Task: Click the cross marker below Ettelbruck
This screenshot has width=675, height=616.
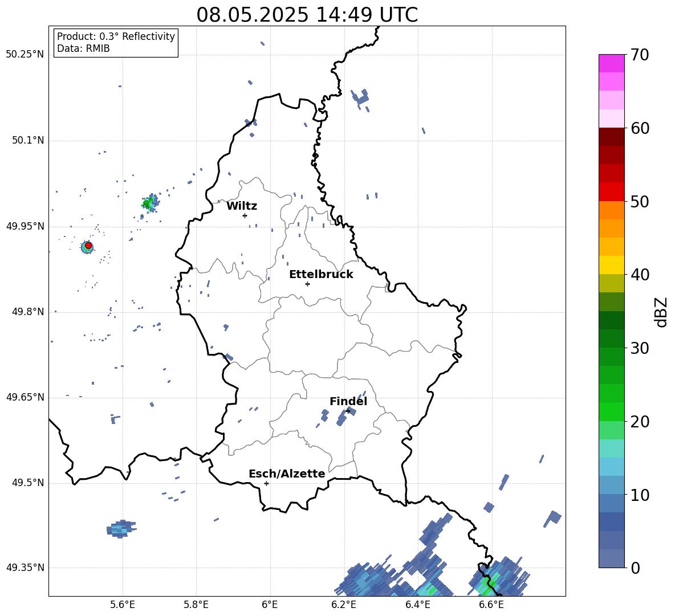Action: tap(307, 284)
